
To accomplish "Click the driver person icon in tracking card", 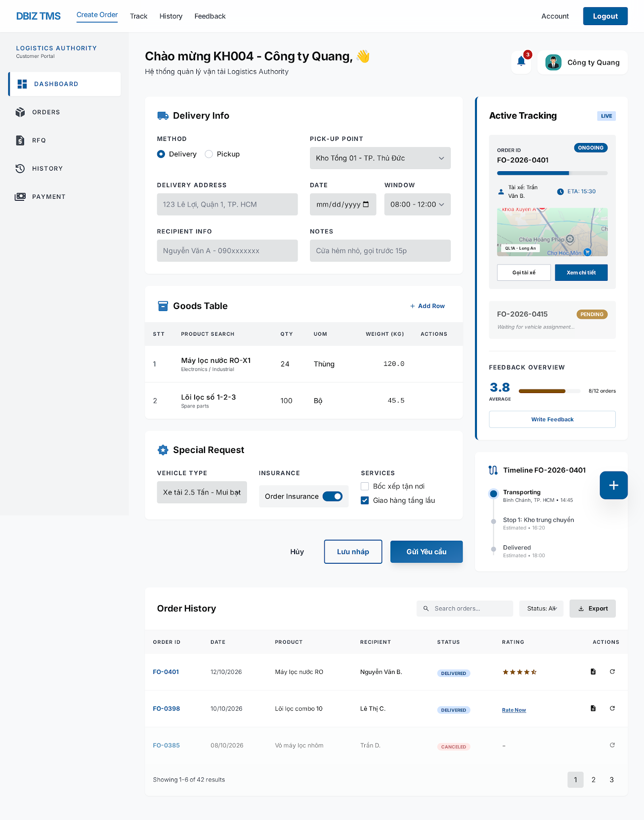I will pyautogui.click(x=501, y=192).
